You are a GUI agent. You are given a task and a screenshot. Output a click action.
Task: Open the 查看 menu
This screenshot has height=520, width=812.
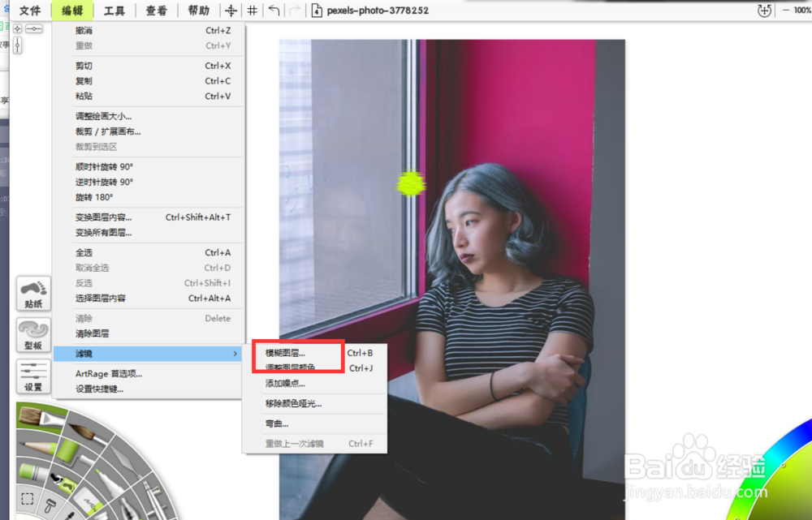(157, 11)
